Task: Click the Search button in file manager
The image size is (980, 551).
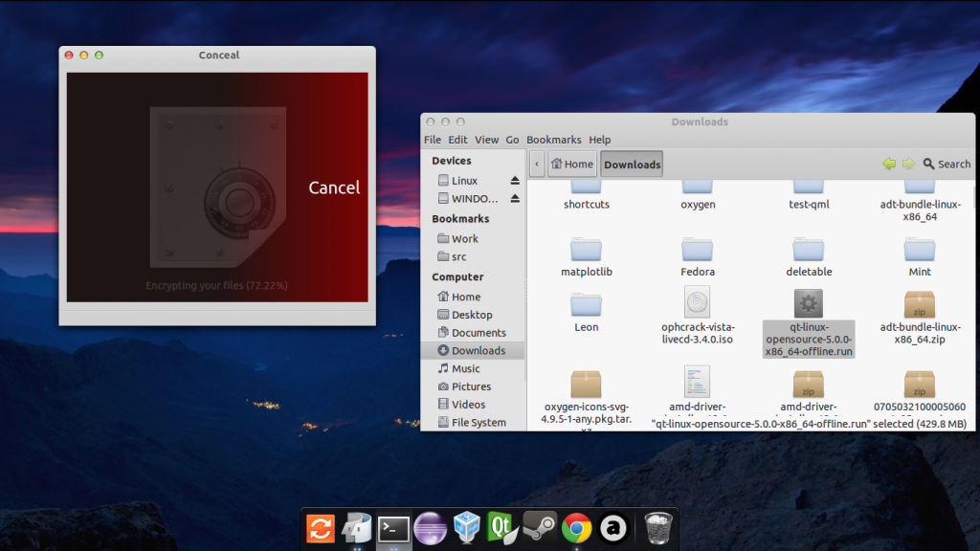Action: click(x=946, y=164)
